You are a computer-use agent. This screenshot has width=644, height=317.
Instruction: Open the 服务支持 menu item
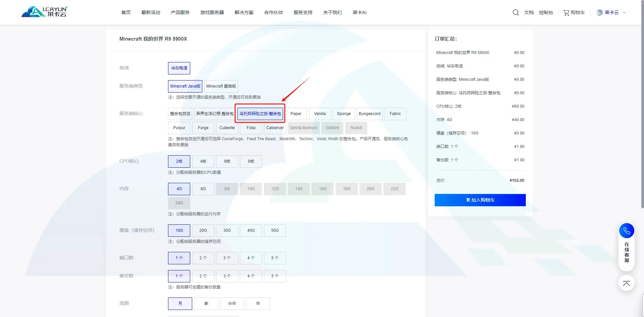pyautogui.click(x=303, y=12)
